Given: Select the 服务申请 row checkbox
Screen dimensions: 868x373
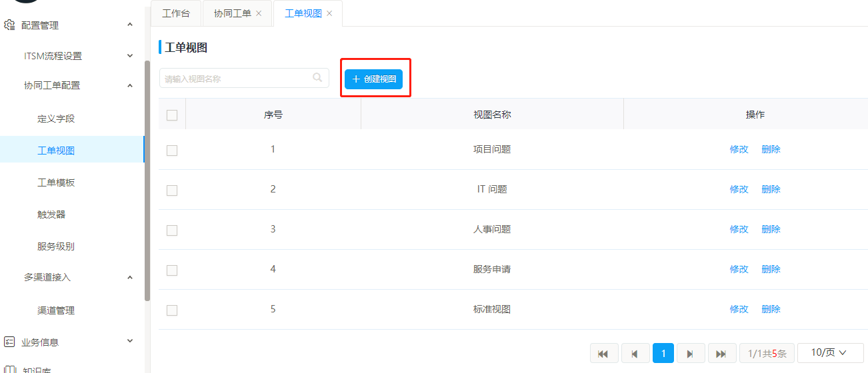Looking at the screenshot, I should (172, 270).
